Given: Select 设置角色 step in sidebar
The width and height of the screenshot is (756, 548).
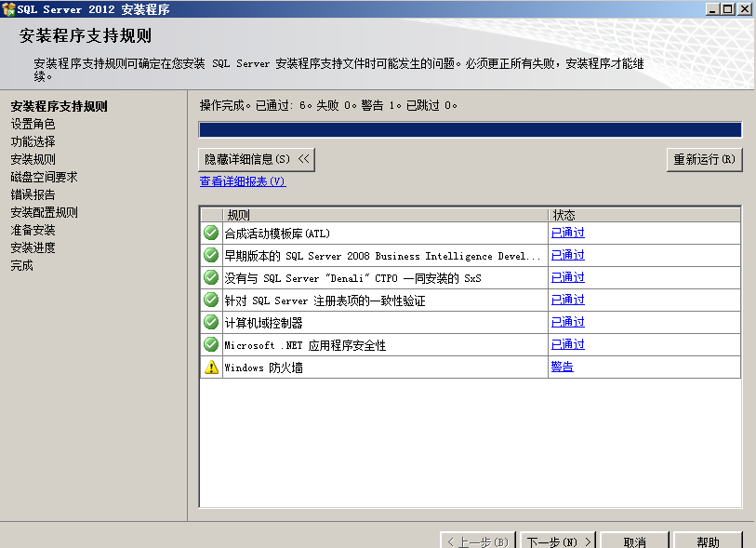Looking at the screenshot, I should point(33,124).
